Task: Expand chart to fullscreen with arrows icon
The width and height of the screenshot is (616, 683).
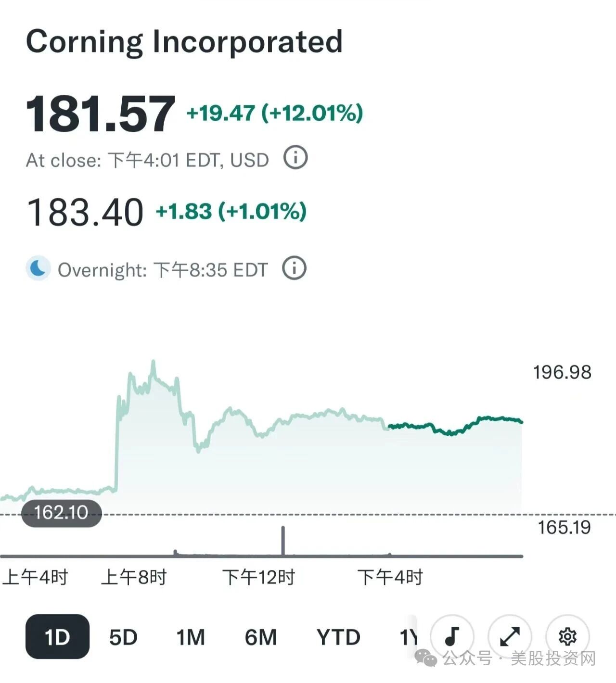Action: pyautogui.click(x=510, y=636)
